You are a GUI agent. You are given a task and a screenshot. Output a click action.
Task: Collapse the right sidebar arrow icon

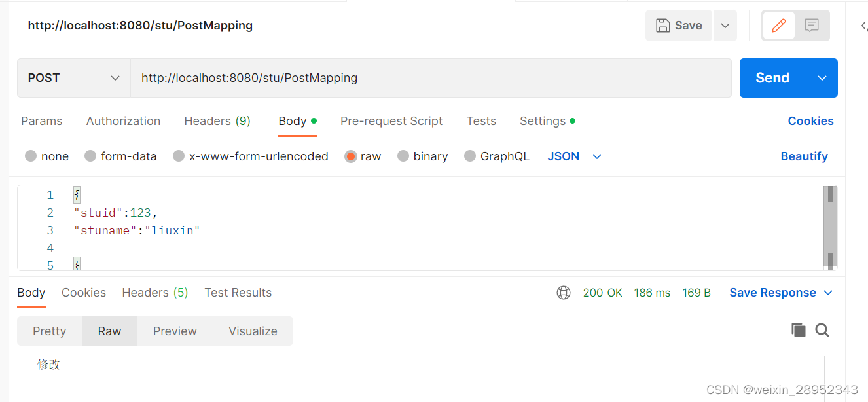[864, 26]
